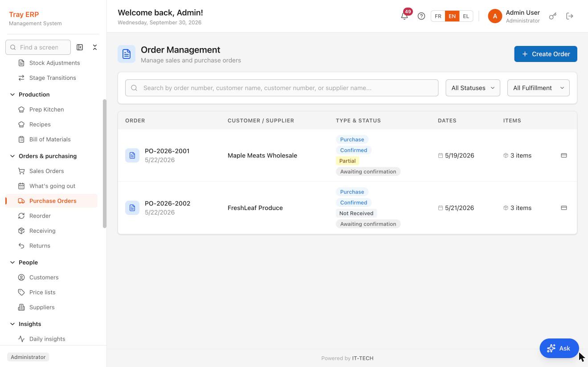Click FreshLeaf Produce supplier name
The height and width of the screenshot is (367, 588).
pyautogui.click(x=255, y=208)
